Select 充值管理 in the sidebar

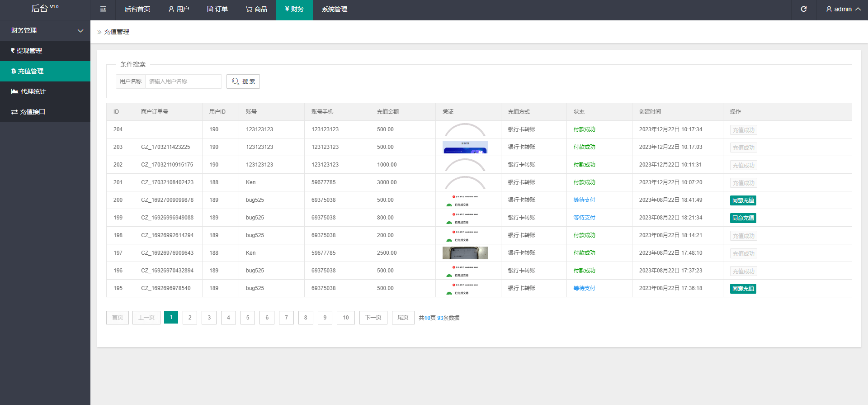[x=45, y=71]
